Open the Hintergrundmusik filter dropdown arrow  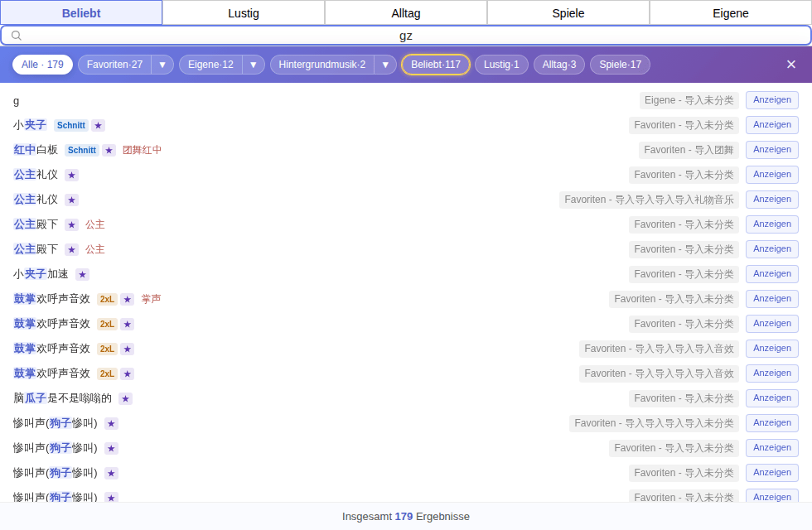pos(385,65)
